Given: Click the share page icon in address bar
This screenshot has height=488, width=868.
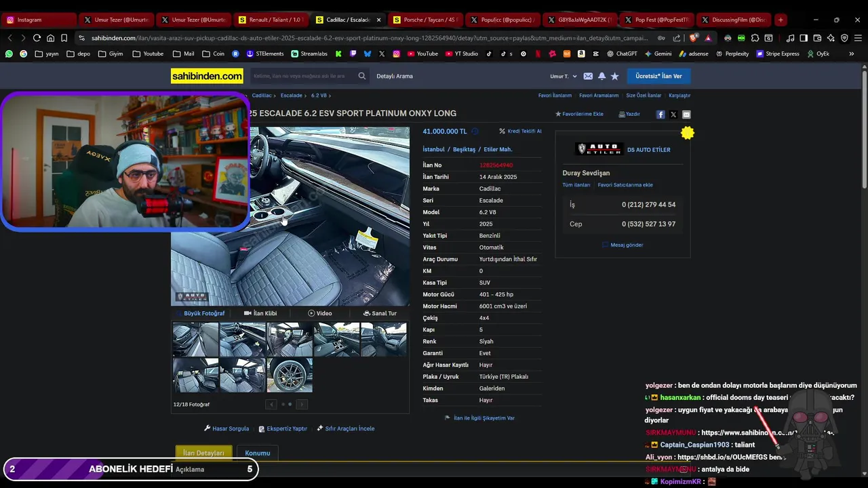Looking at the screenshot, I should pos(676,38).
